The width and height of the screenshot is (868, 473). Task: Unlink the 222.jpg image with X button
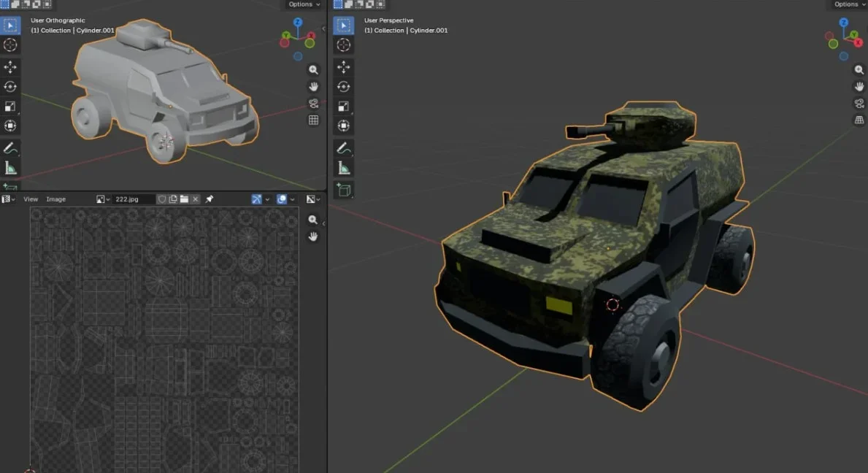[196, 199]
